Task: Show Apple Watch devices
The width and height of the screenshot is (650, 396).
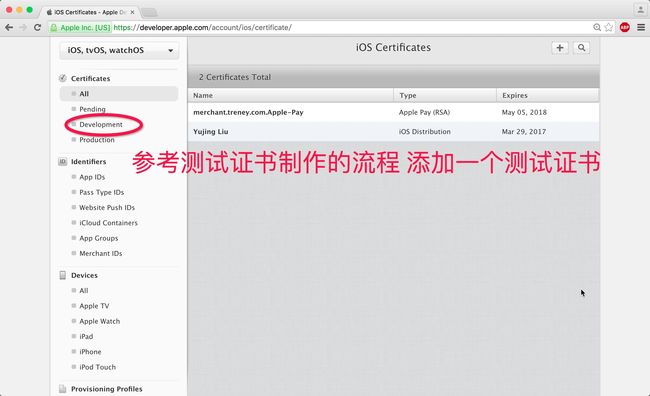Action: pyautogui.click(x=99, y=321)
